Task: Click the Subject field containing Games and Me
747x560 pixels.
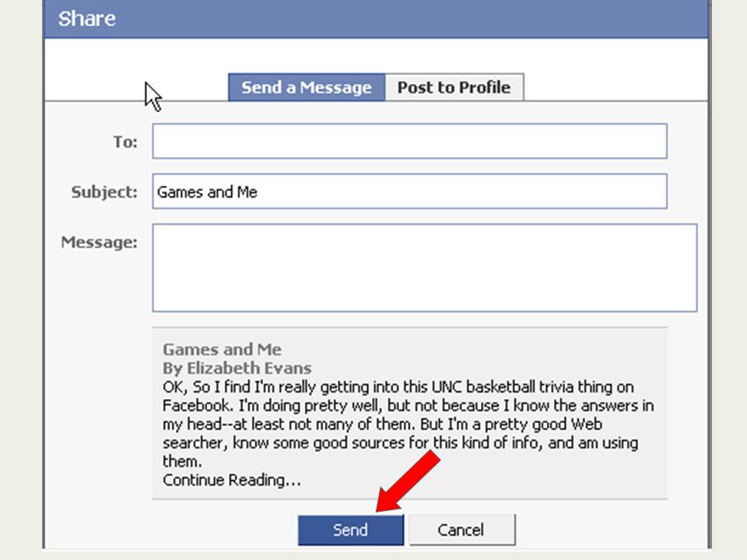Action: (410, 191)
